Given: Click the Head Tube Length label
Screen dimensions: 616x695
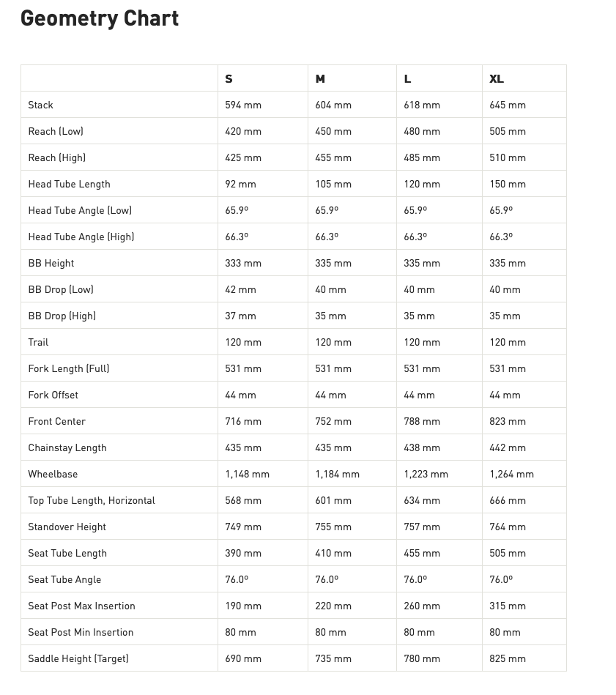Looking at the screenshot, I should (70, 185).
